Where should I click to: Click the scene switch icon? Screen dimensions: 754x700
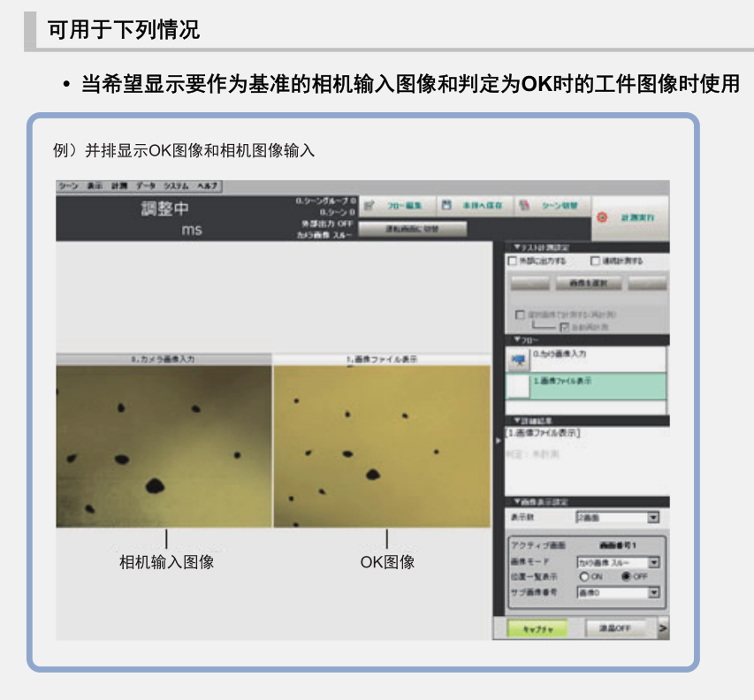(524, 205)
